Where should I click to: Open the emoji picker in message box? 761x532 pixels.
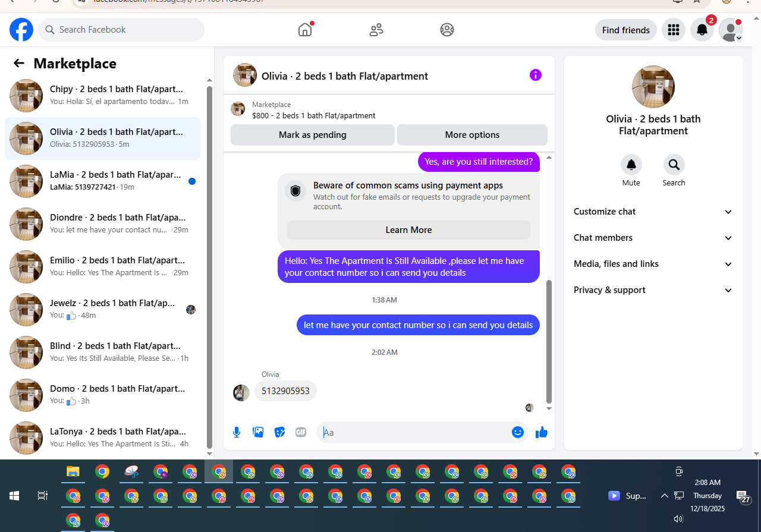point(518,432)
